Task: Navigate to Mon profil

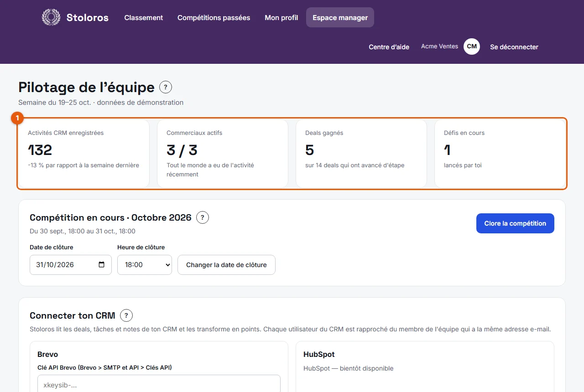Action: (x=282, y=18)
